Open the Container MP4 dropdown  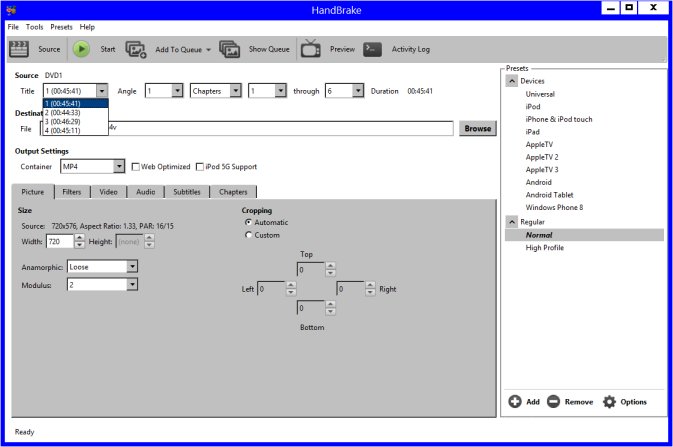(x=119, y=166)
